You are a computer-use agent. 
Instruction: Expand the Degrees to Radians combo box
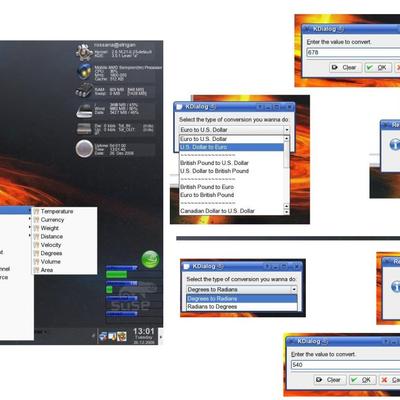pos(294,289)
